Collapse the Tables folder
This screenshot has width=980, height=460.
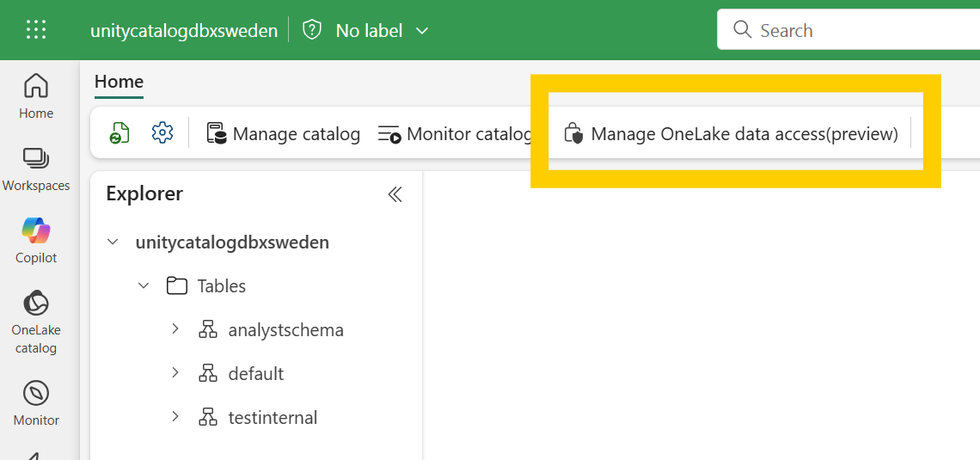144,285
